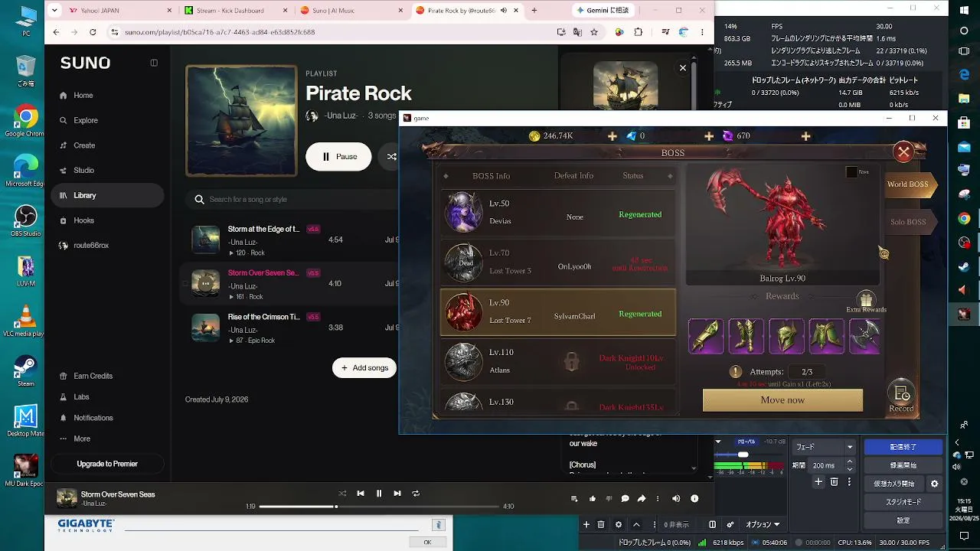
Task: Open Create in Suno sidebar
Action: (107, 145)
